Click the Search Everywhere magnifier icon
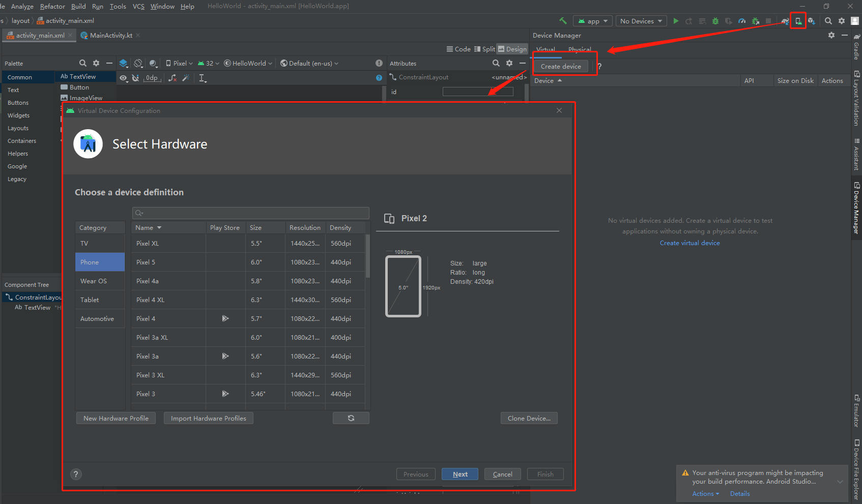 pos(828,21)
